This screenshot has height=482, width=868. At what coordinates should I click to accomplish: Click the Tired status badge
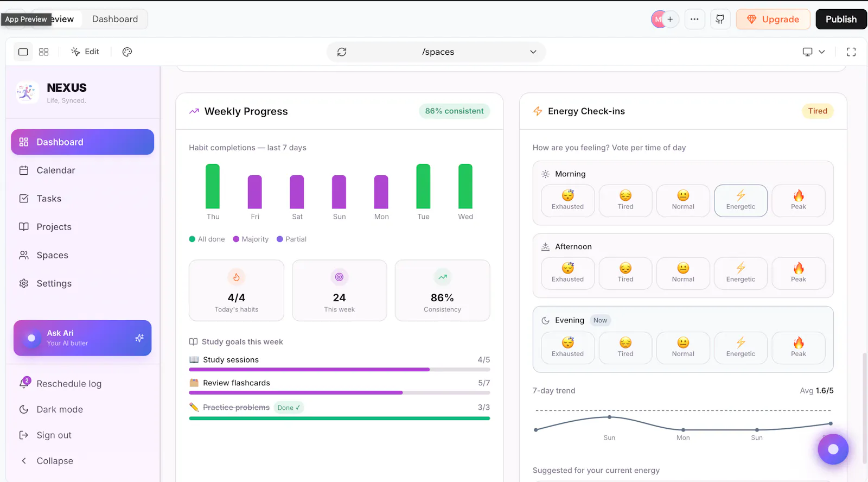click(818, 111)
